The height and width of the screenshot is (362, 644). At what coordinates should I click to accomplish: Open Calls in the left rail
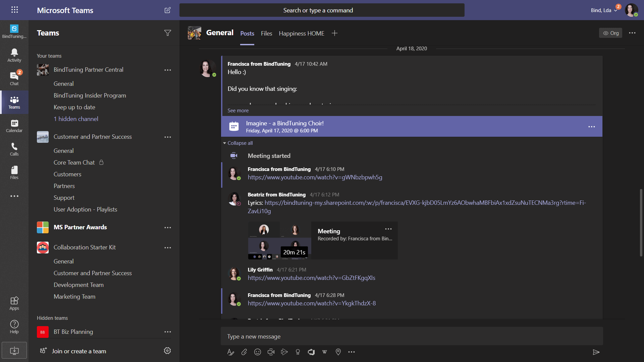(14, 149)
